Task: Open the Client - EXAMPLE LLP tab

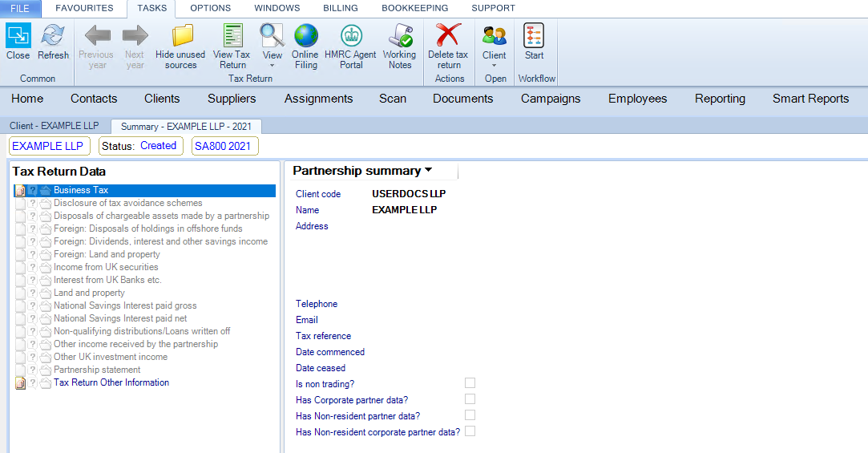Action: [55, 126]
